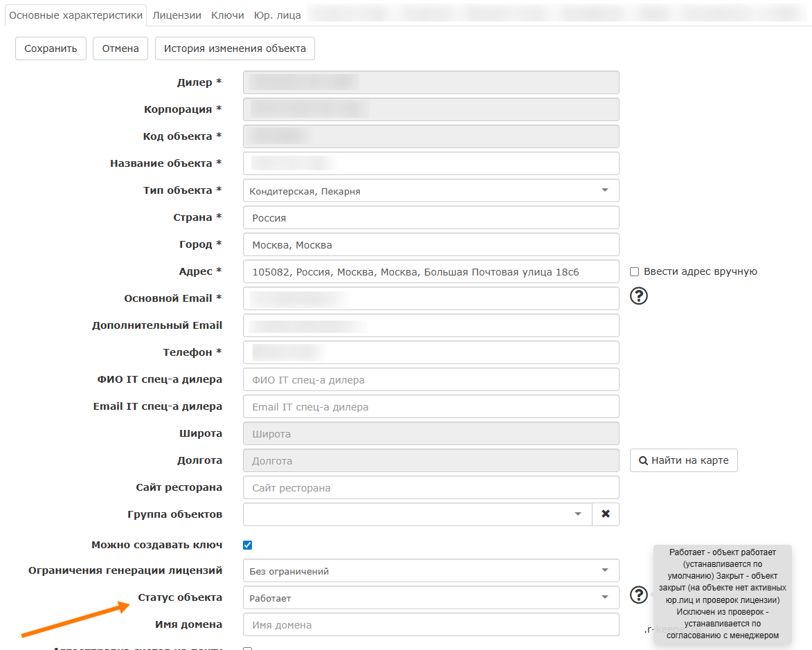This screenshot has width=812, height=650.
Task: Open Тип объекта dropdown
Action: coord(431,191)
